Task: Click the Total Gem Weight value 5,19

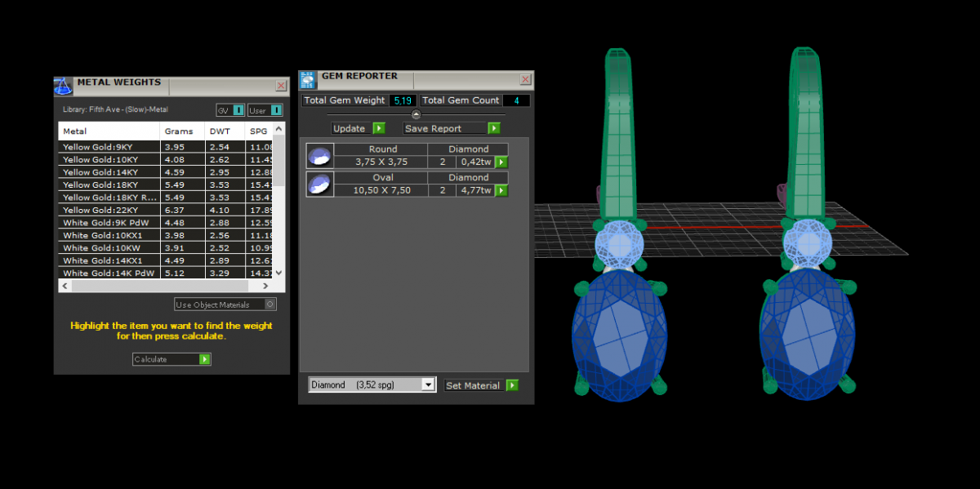Action: pyautogui.click(x=402, y=100)
